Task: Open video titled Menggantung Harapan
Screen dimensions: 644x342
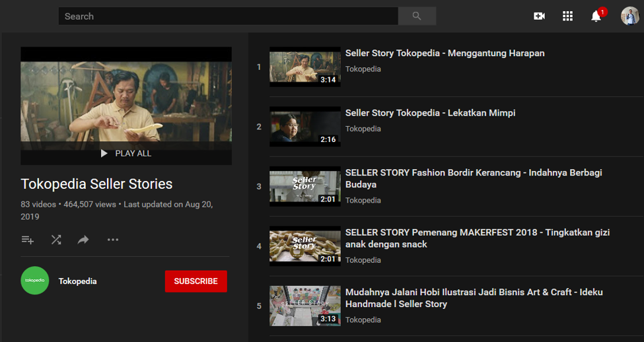Action: 445,53
